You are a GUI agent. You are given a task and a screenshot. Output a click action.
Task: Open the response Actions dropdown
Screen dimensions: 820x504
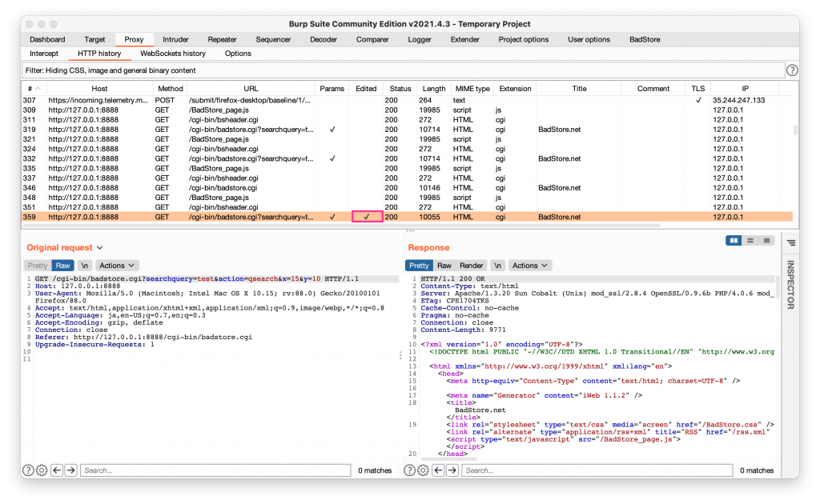pos(530,266)
